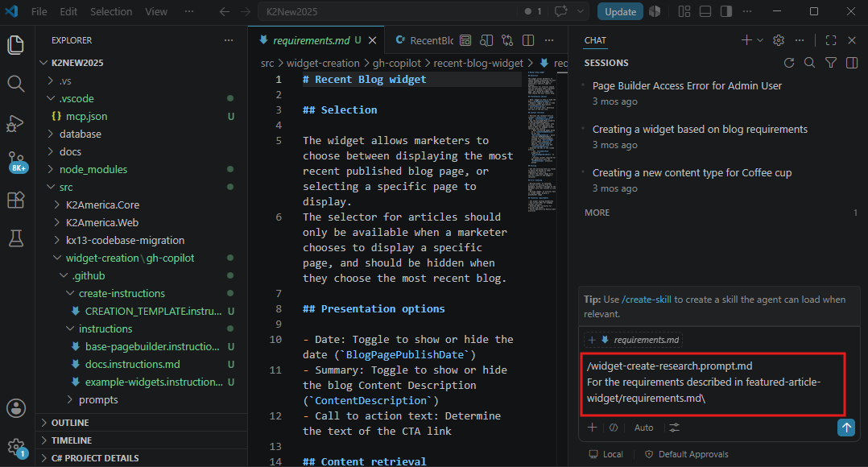Open session Page Builder Access Error for Admin User
This screenshot has width=868, height=467.
coord(687,86)
